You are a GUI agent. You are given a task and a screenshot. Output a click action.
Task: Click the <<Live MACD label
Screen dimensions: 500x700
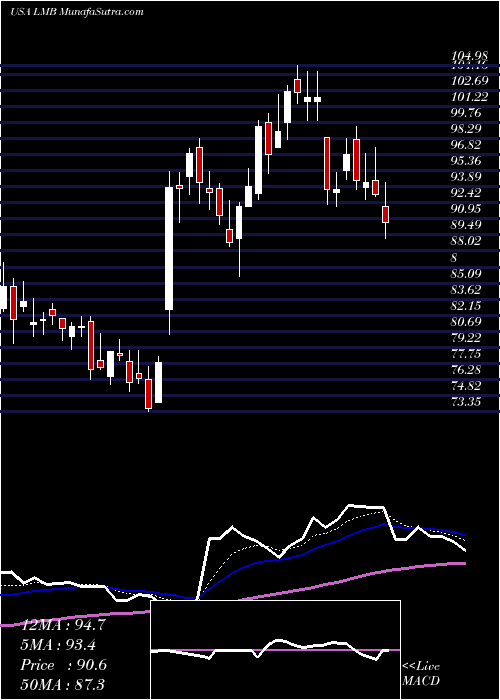point(421,674)
